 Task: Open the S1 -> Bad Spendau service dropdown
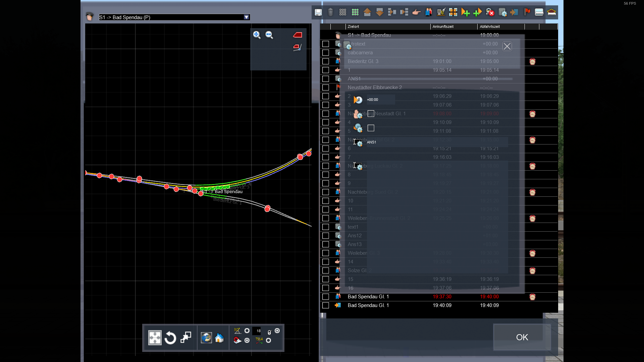pos(247,17)
